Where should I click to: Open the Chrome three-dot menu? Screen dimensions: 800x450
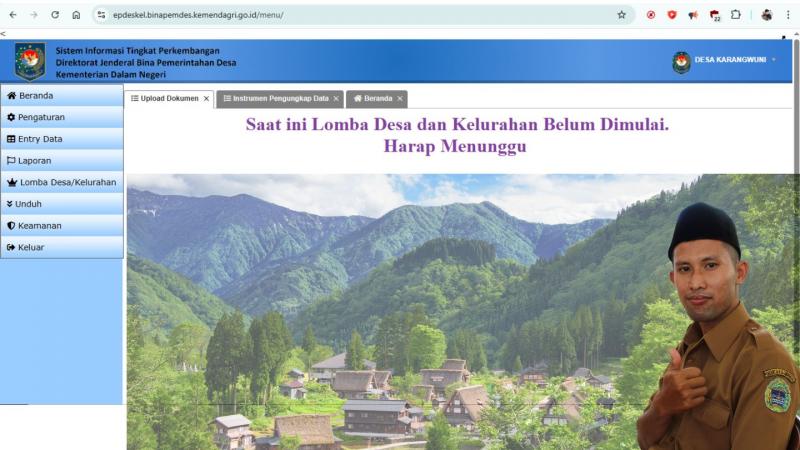tap(788, 15)
